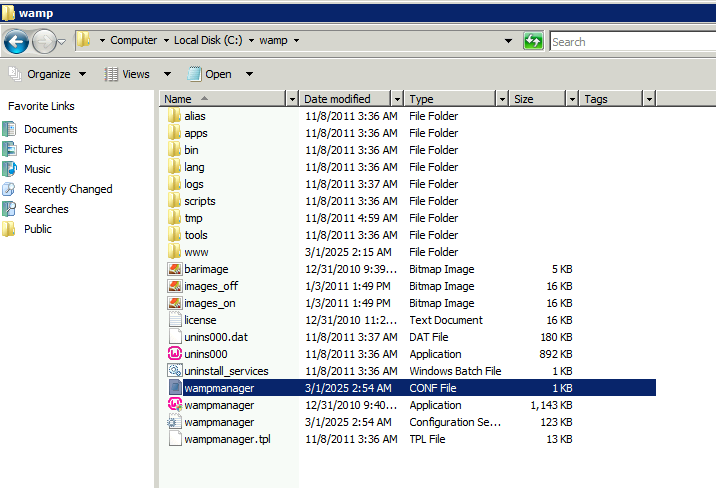
Task: Refresh the folder view with green arrows
Action: 533,41
